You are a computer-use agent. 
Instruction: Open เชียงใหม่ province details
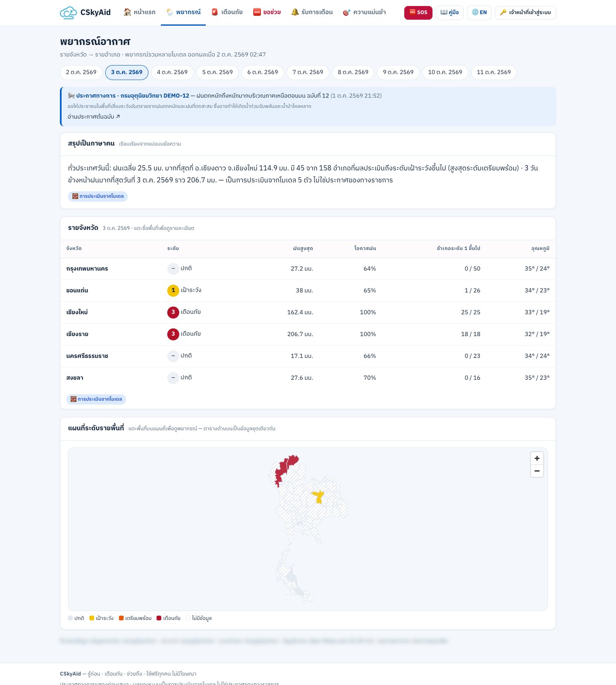pos(77,313)
